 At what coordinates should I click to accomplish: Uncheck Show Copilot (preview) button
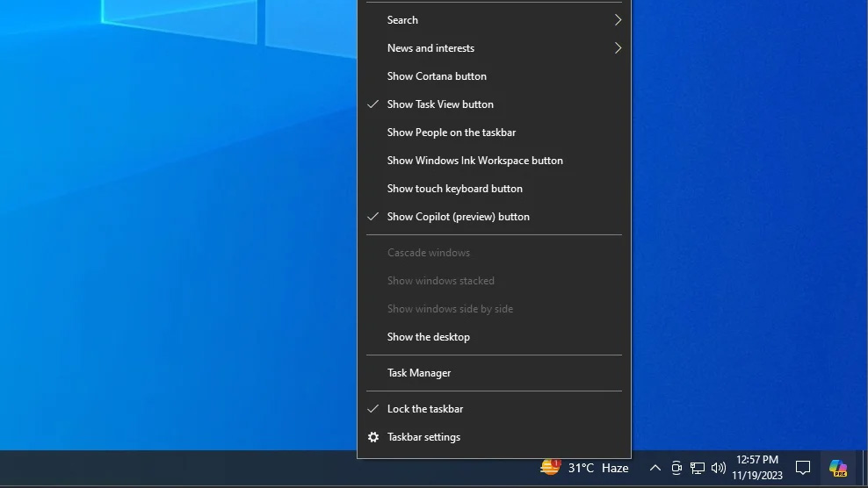494,217
